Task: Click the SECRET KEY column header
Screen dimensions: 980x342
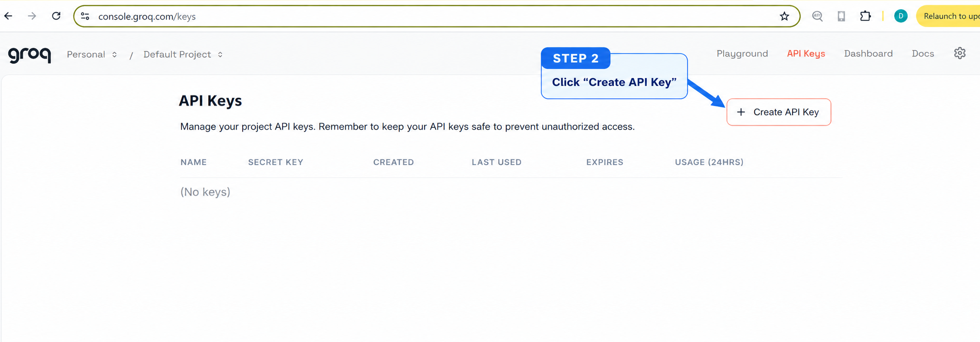Action: click(276, 162)
